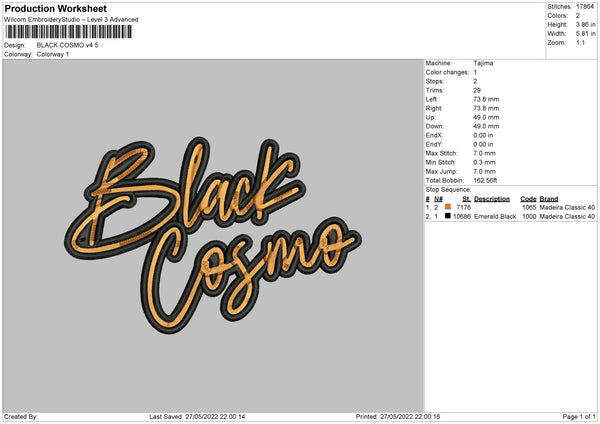Click 'Madeira Classic 40' in row one
600x424 pixels.
[x=567, y=207]
